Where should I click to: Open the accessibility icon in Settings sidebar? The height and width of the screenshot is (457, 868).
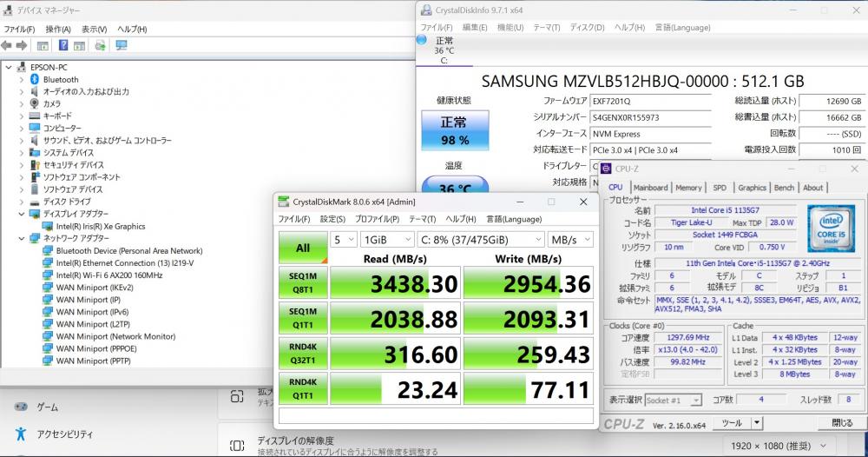point(20,434)
